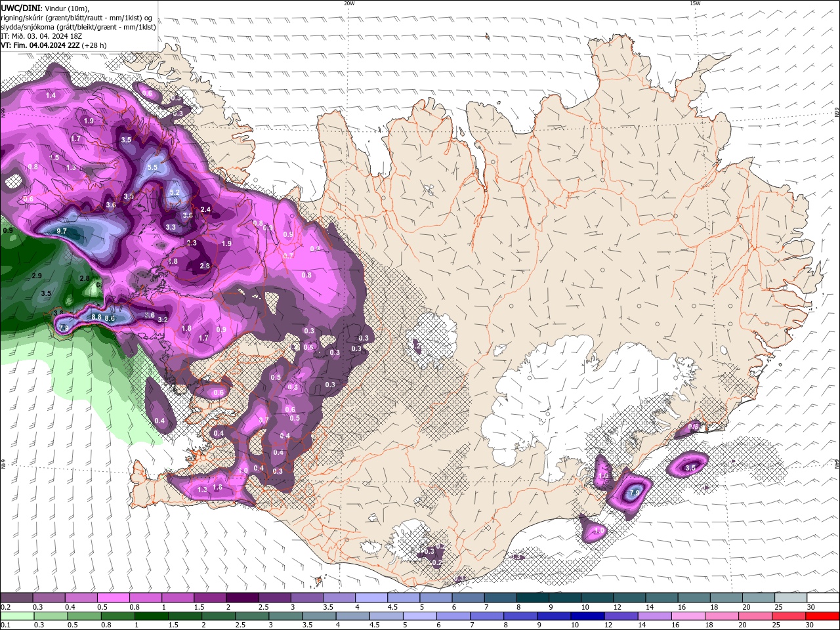Click the UWC/DINI model title
The width and height of the screenshot is (840, 630).
click(x=20, y=7)
